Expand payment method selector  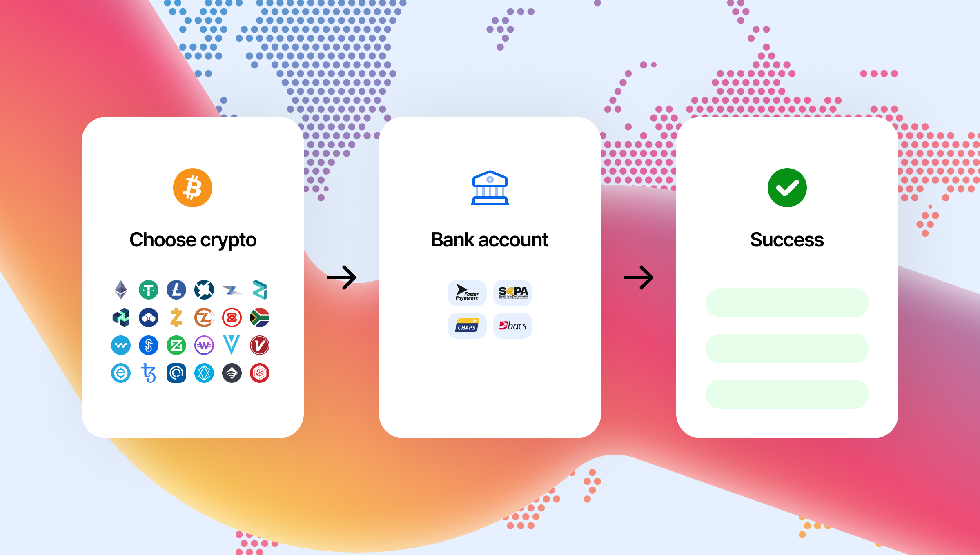tap(489, 309)
